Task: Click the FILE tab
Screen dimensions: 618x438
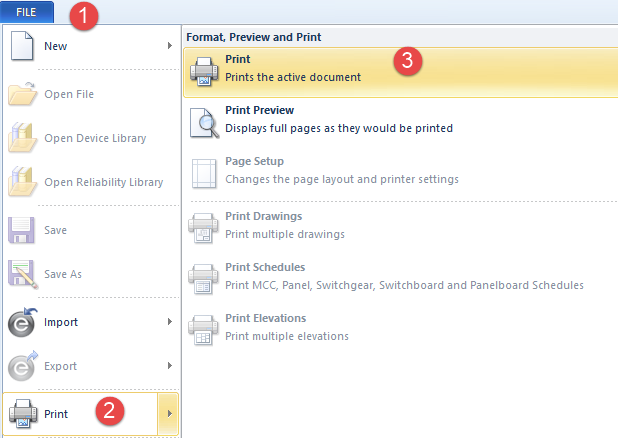Action: click(27, 11)
